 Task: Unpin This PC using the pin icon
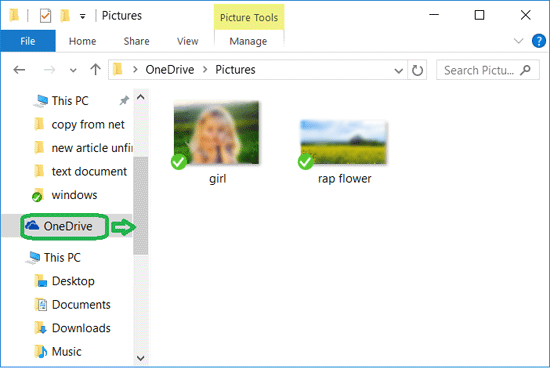coord(124,101)
